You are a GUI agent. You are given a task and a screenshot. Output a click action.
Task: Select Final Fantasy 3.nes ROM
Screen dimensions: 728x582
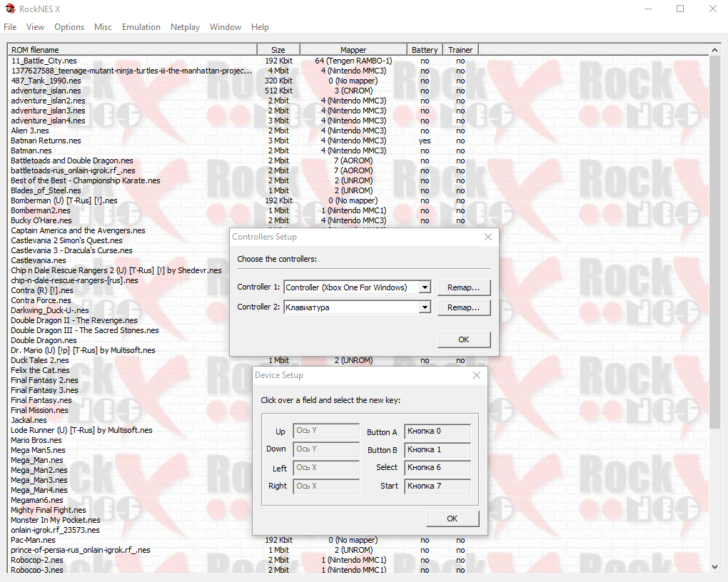pyautogui.click(x=44, y=390)
